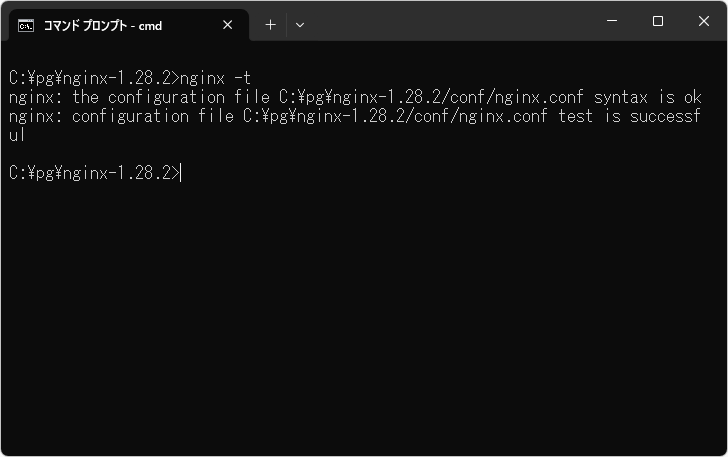
Task: Maximize the terminal window
Action: point(658,21)
